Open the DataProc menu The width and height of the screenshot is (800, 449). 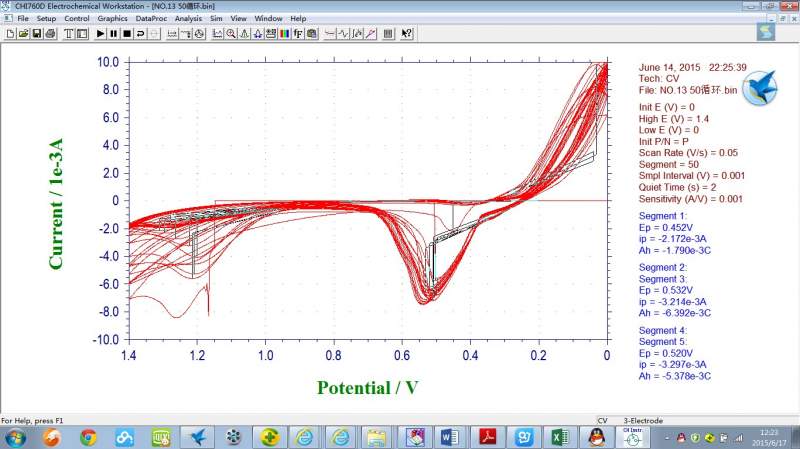(x=151, y=18)
